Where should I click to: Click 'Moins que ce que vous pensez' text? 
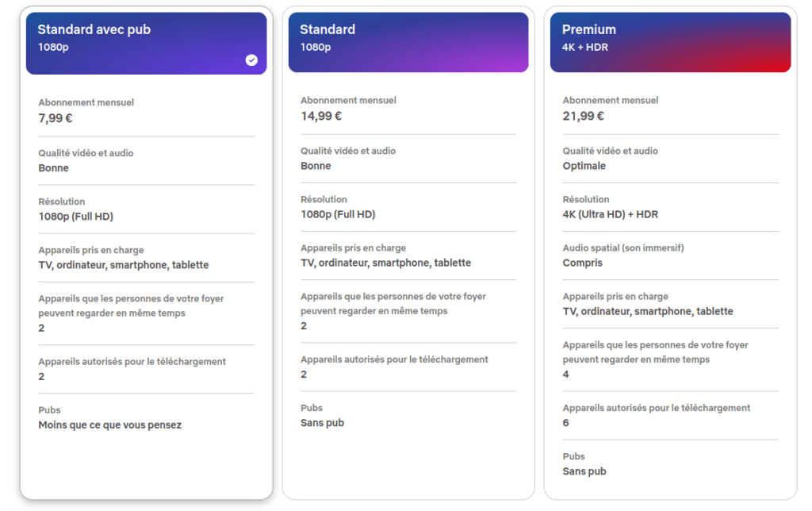pos(109,425)
